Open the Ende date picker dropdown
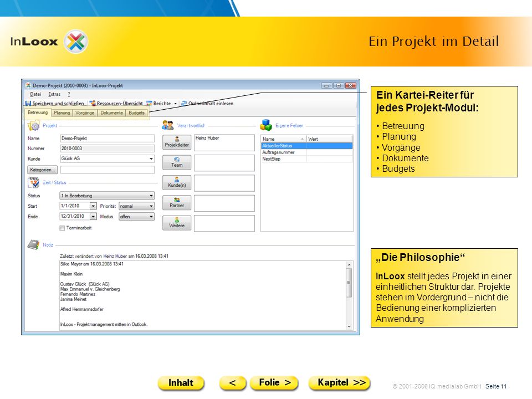The height and width of the screenshot is (399, 532). 93,217
